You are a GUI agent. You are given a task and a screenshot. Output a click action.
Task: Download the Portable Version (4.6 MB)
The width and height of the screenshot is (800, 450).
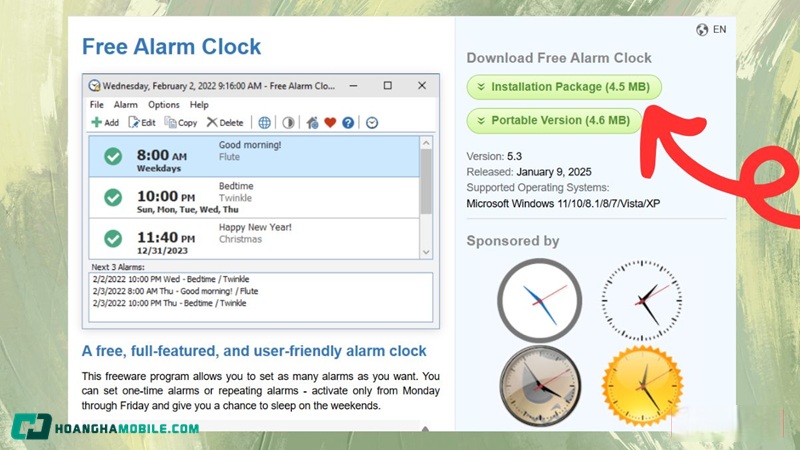click(553, 121)
